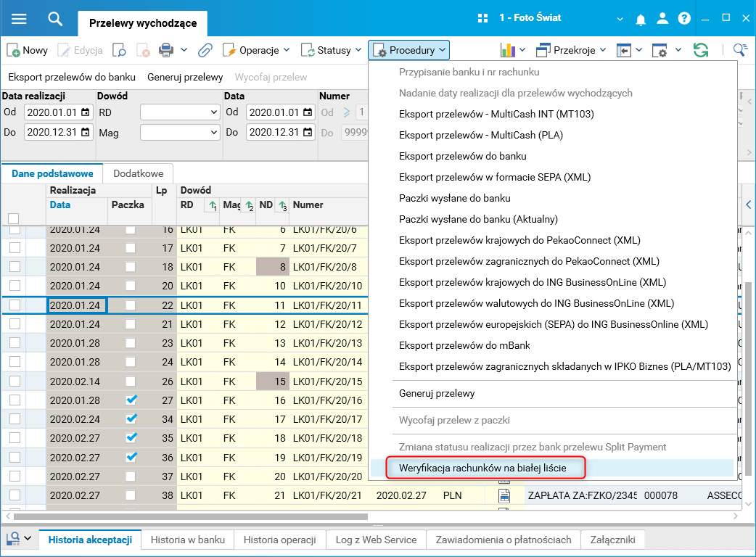The width and height of the screenshot is (756, 557).
Task: Open the Statusy dropdown menu
Action: point(332,50)
